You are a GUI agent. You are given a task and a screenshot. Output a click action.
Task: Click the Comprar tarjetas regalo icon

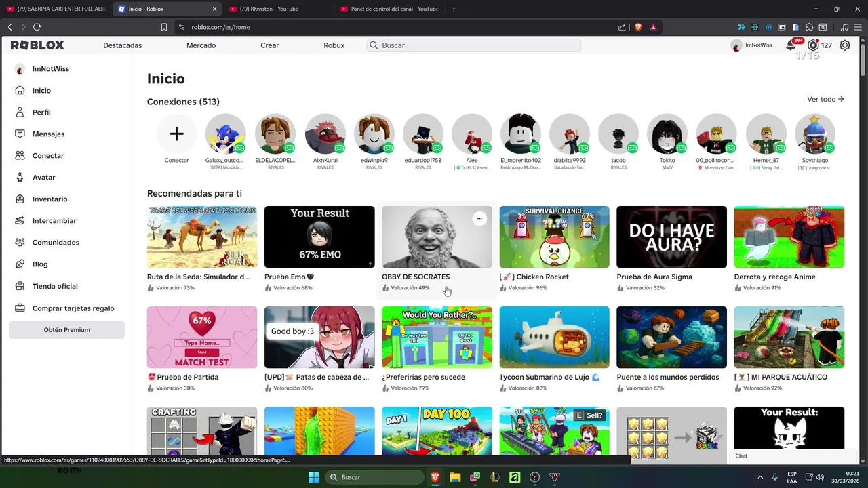point(20,308)
